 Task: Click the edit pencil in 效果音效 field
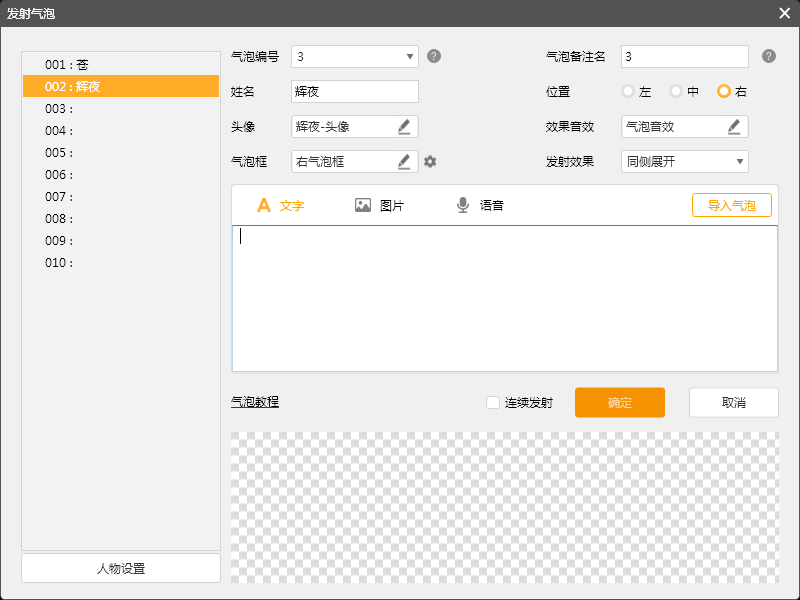734,127
